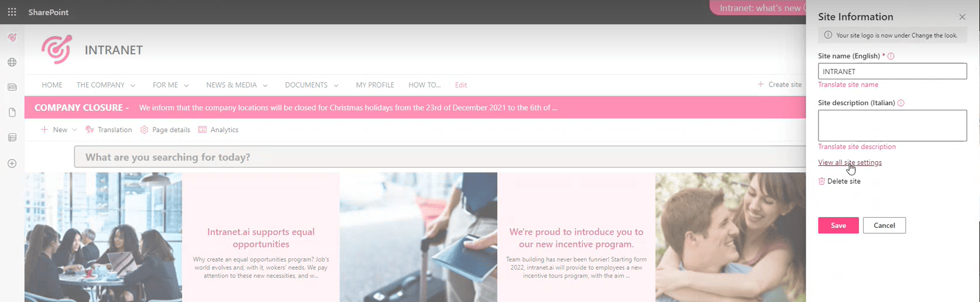Expand the FOR ME menu chevron

click(186, 85)
